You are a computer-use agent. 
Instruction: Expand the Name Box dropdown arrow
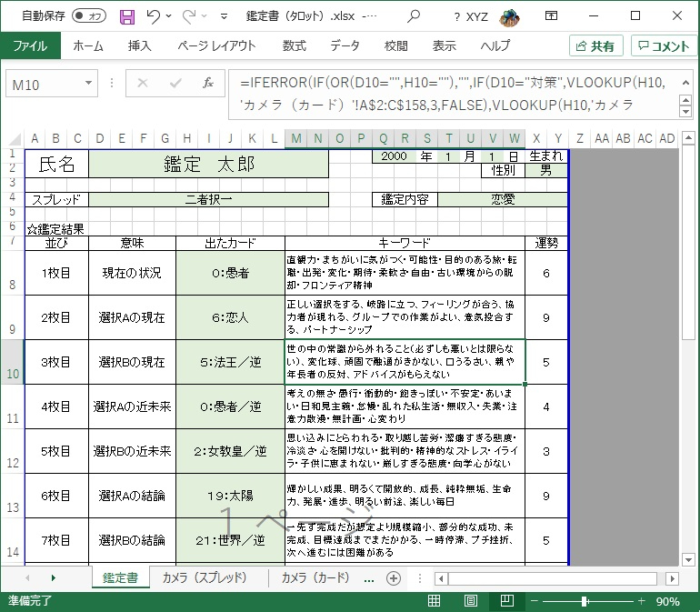click(88, 83)
